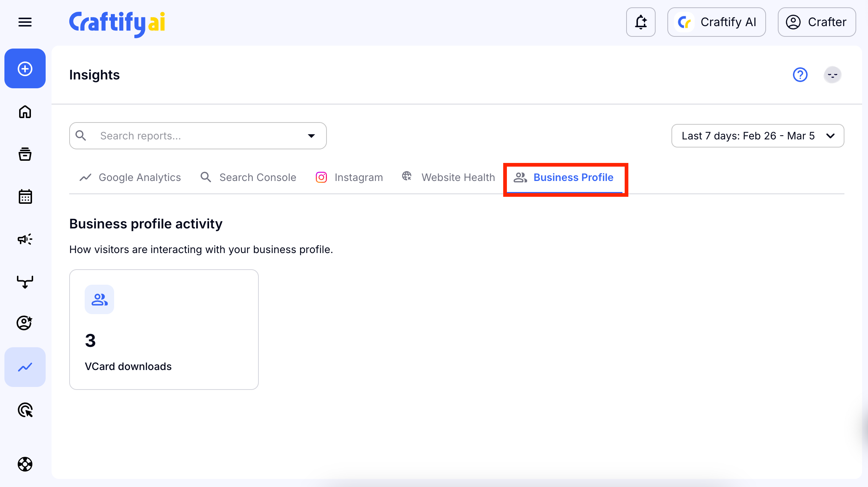
Task: Open the support lifebuoy sidebar icon
Action: tap(25, 464)
